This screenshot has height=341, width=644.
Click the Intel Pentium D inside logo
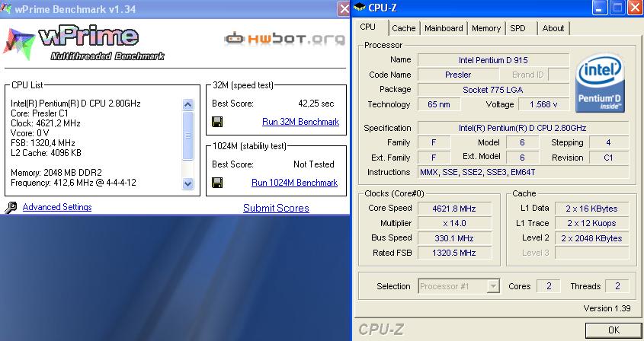pos(600,83)
